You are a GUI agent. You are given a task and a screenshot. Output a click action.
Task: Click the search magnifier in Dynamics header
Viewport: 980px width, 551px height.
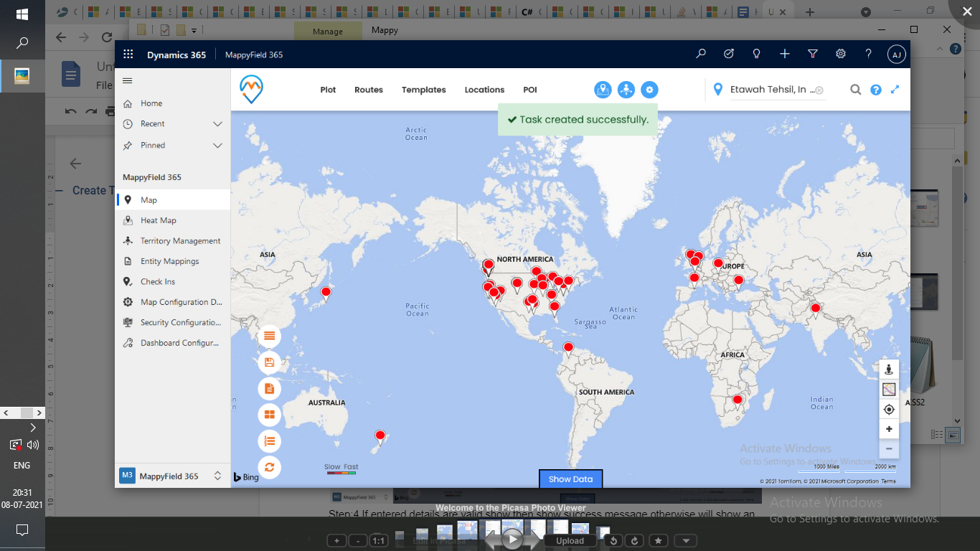click(x=701, y=54)
